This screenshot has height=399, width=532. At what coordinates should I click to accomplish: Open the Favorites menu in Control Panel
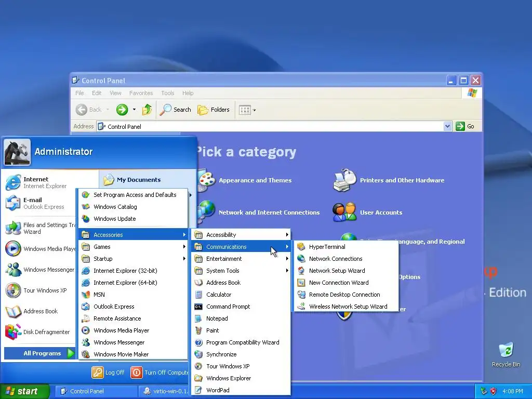141,93
